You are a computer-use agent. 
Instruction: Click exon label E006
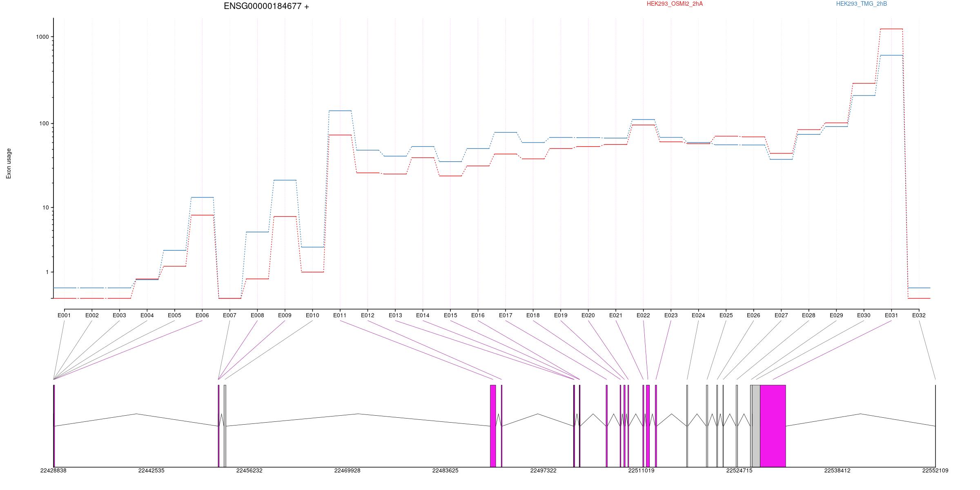[x=202, y=315]
